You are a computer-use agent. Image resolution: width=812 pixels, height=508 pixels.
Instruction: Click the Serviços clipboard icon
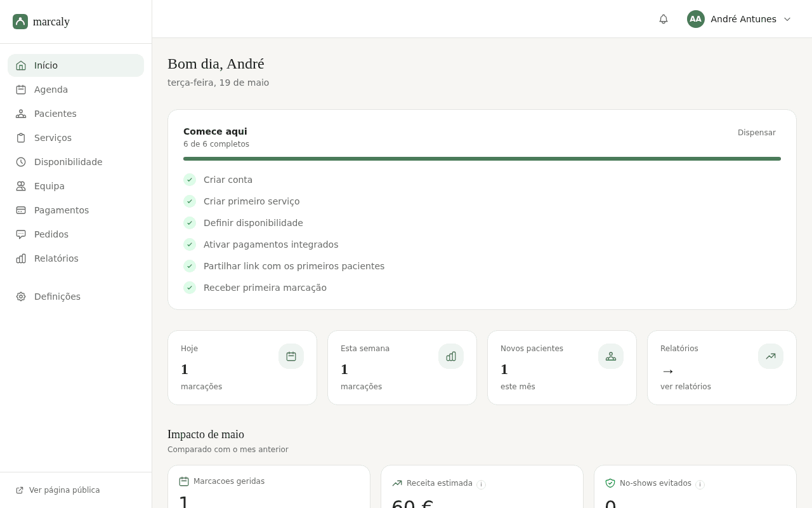21,138
